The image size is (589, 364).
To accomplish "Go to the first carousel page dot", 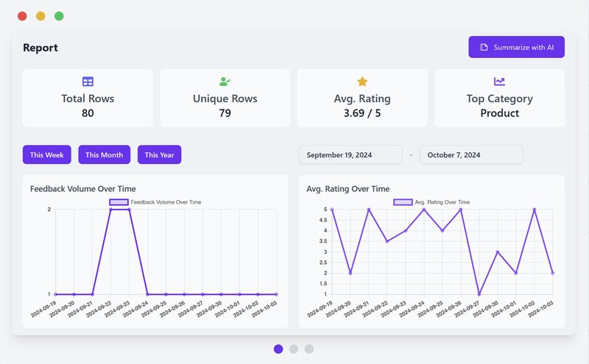I will (x=278, y=349).
